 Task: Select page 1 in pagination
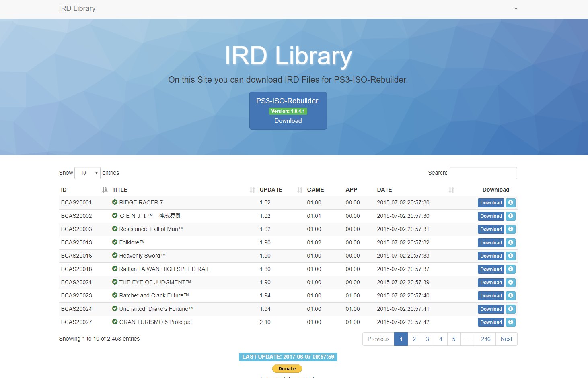(x=401, y=339)
